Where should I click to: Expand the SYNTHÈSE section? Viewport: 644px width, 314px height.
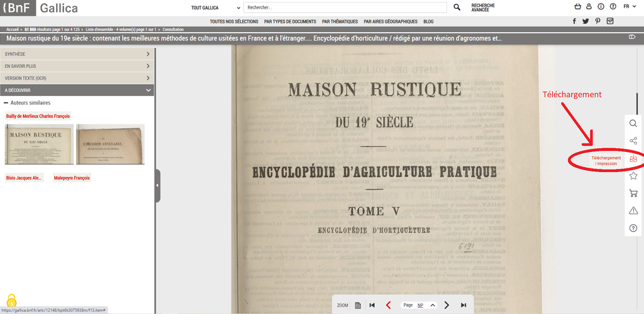(77, 54)
